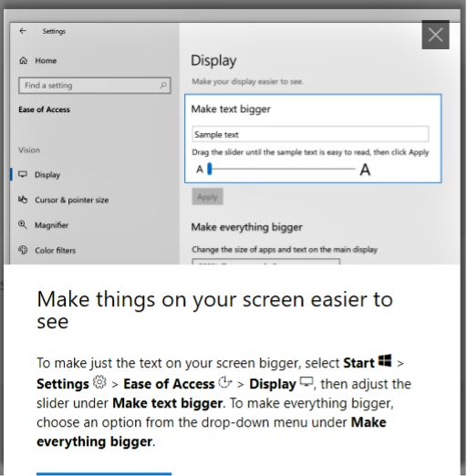
Task: Click the Make everything bigger heading
Action: pyautogui.click(x=246, y=227)
